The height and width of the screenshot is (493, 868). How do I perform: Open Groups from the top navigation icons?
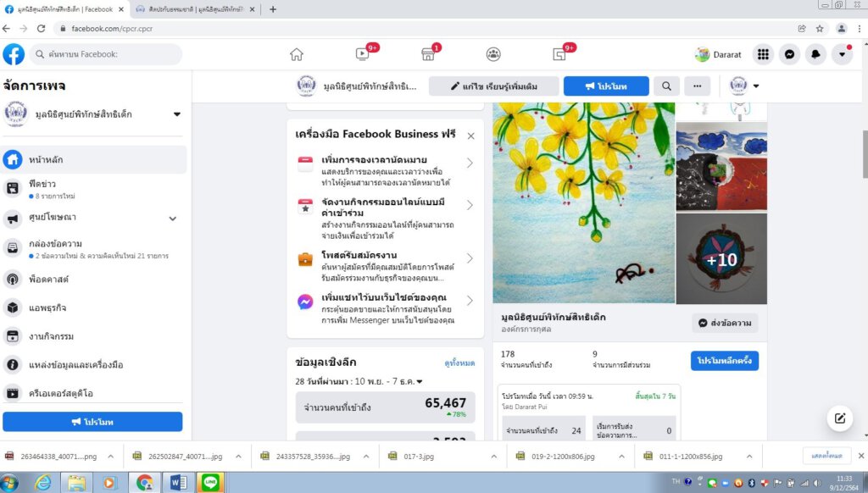493,53
